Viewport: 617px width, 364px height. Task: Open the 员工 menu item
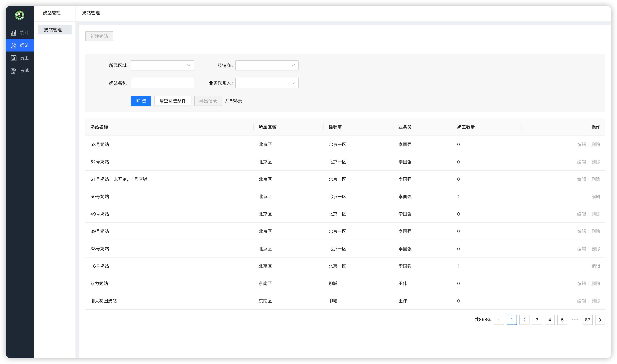click(20, 58)
